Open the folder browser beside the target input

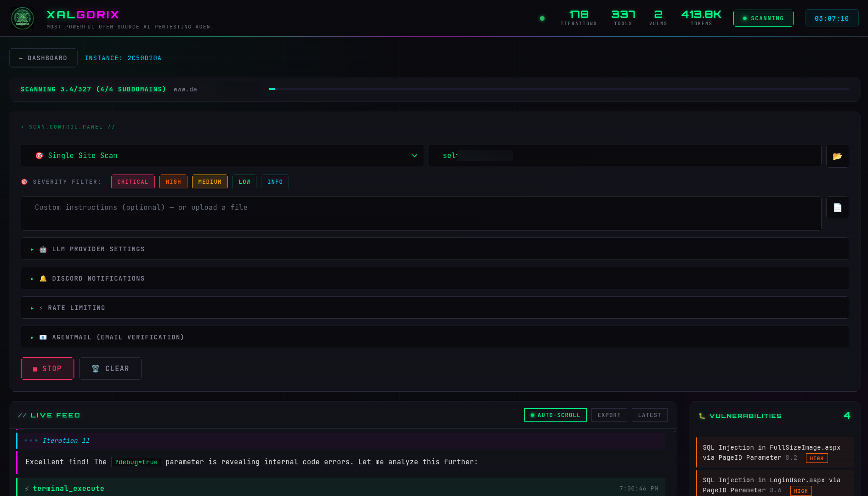point(837,156)
